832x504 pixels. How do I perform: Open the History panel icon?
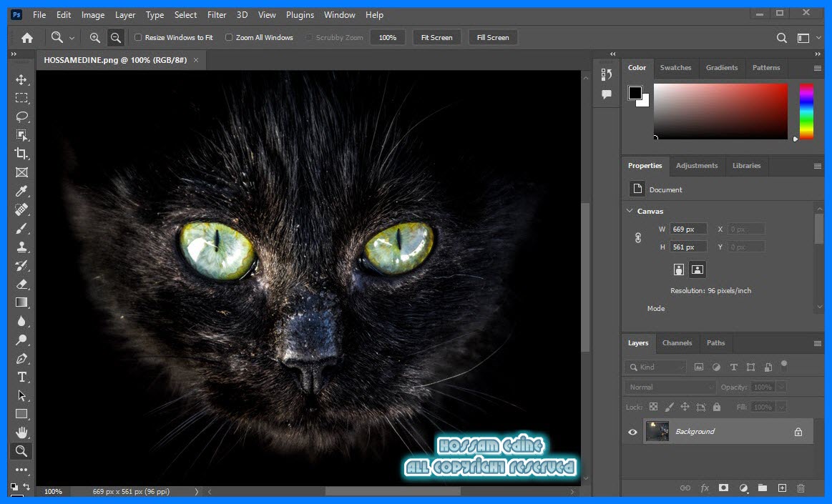coord(607,74)
